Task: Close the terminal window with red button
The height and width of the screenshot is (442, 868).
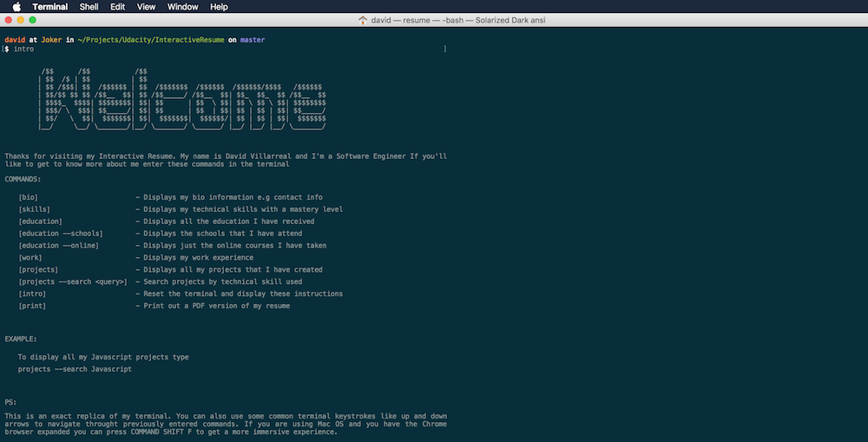Action: tap(9, 20)
